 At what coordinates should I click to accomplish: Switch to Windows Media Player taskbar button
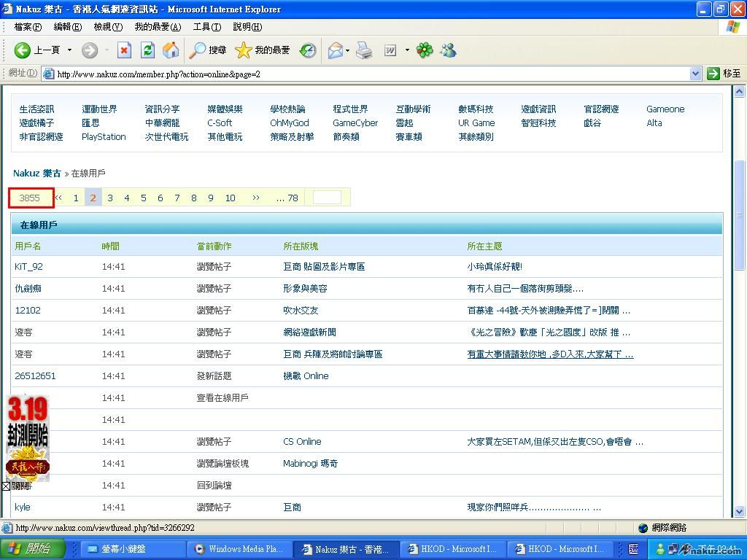tap(239, 549)
